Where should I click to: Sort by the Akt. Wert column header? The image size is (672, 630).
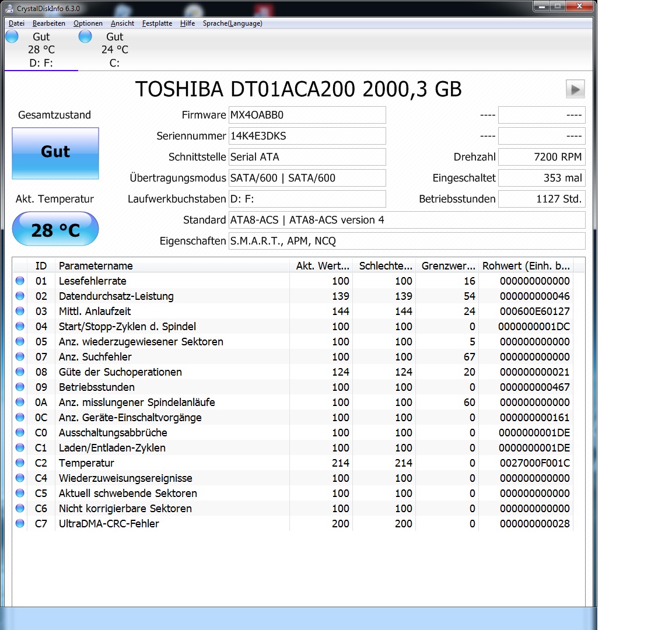(321, 266)
